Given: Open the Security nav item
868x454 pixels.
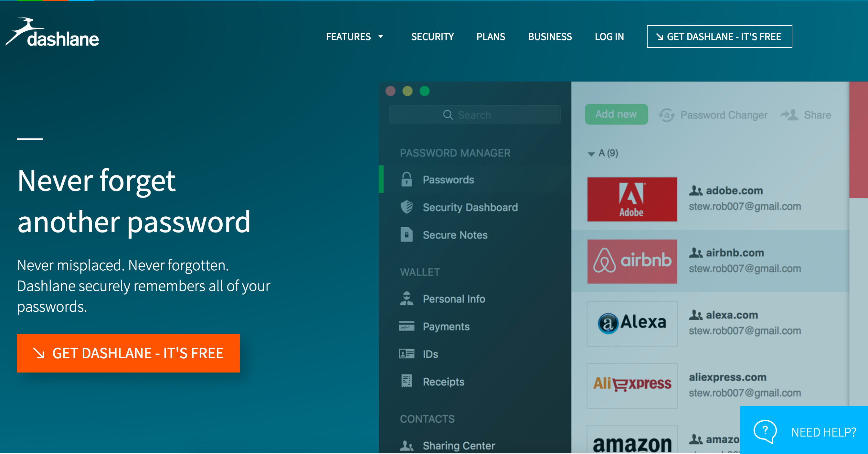Looking at the screenshot, I should (432, 37).
